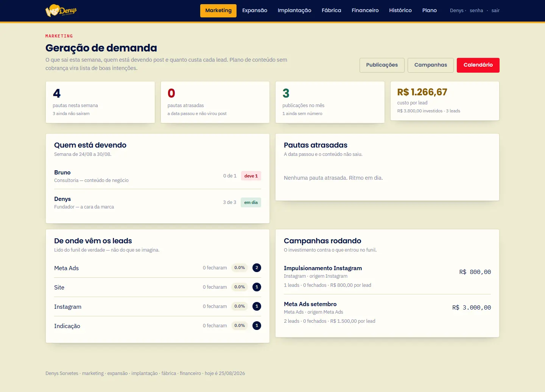Open the Meta Ads setembro campaign

point(310,304)
